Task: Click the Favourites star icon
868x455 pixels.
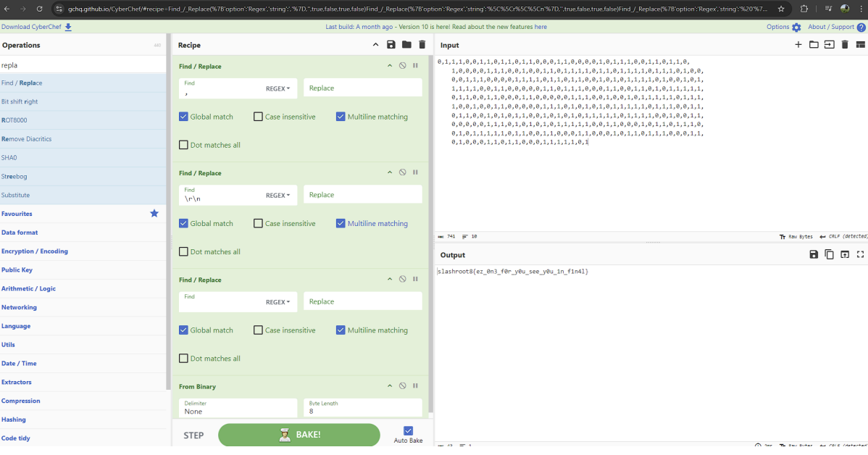Action: point(154,214)
